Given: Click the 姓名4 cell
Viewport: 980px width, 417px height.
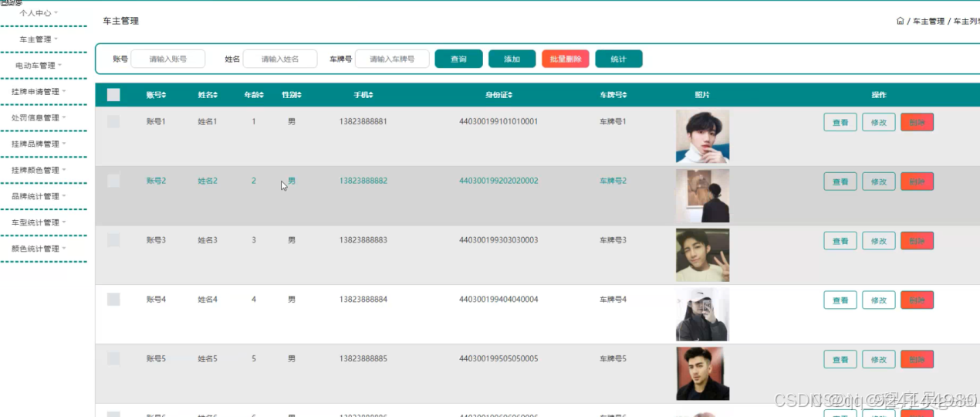Looking at the screenshot, I should tap(208, 299).
